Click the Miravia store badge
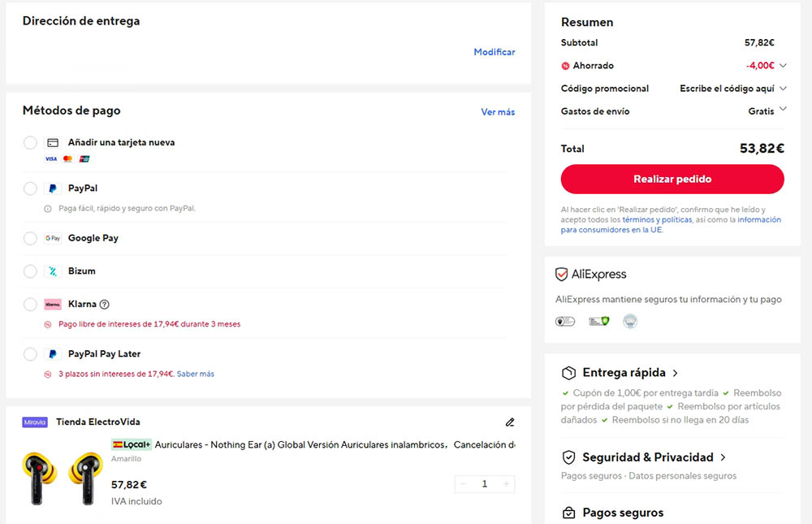Viewport: 812px width, 524px height. 35,422
